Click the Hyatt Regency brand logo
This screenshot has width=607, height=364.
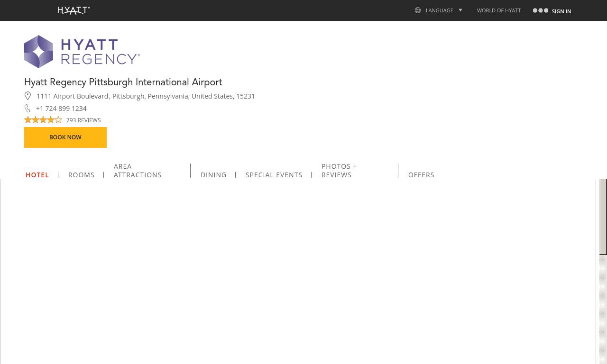[82, 52]
